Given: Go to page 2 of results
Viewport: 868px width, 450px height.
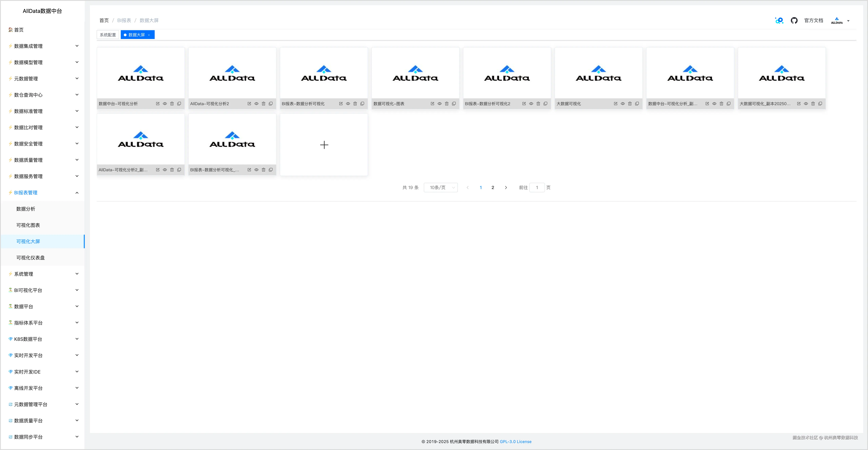Looking at the screenshot, I should pos(493,188).
